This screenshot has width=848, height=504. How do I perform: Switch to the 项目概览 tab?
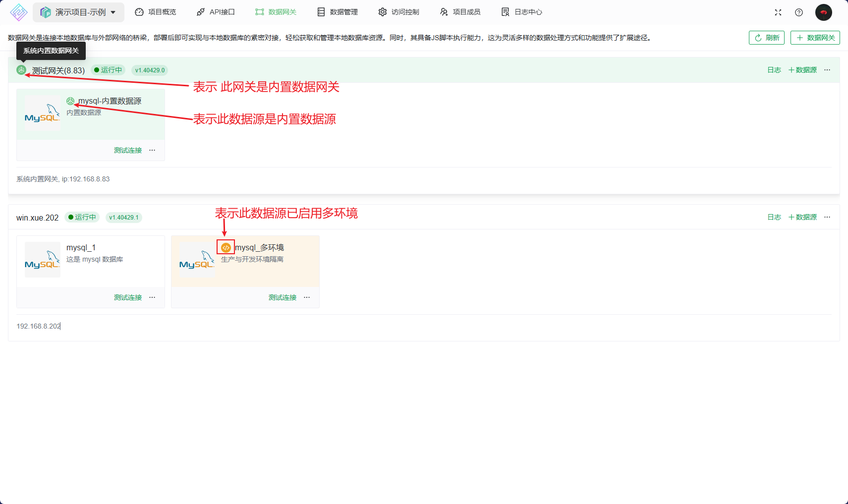coord(156,12)
